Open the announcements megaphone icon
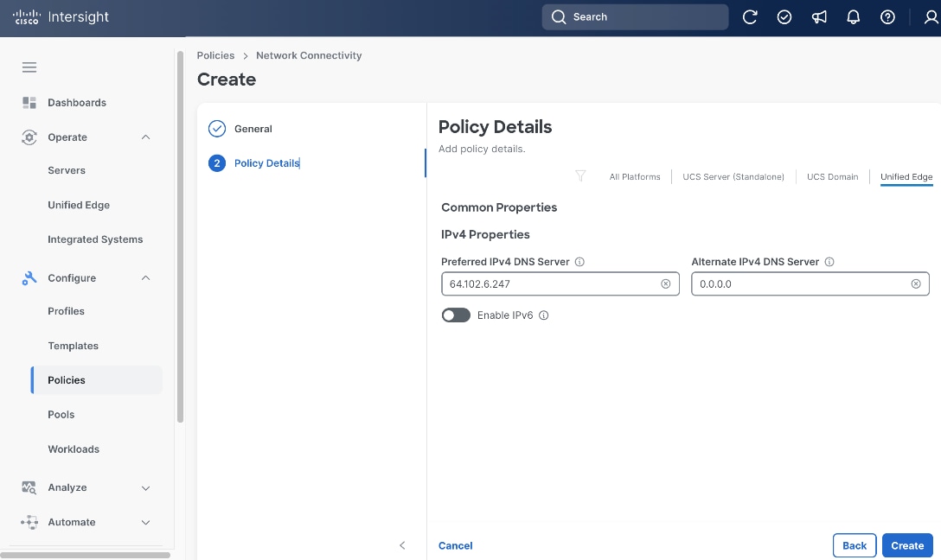The height and width of the screenshot is (560, 941). pyautogui.click(x=818, y=16)
